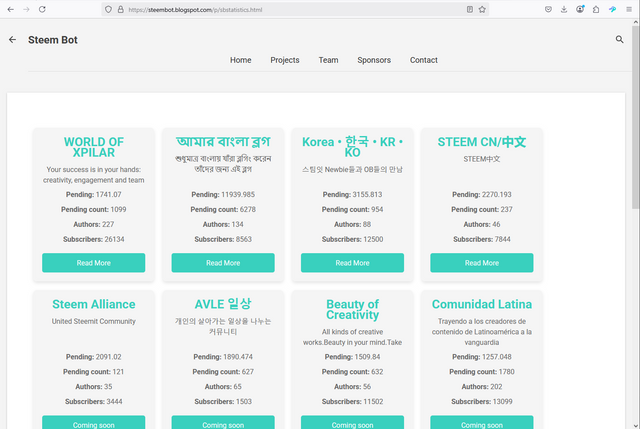Click Coming soon under Beauty of Creativity
This screenshot has height=429, width=640.
pyautogui.click(x=352, y=422)
